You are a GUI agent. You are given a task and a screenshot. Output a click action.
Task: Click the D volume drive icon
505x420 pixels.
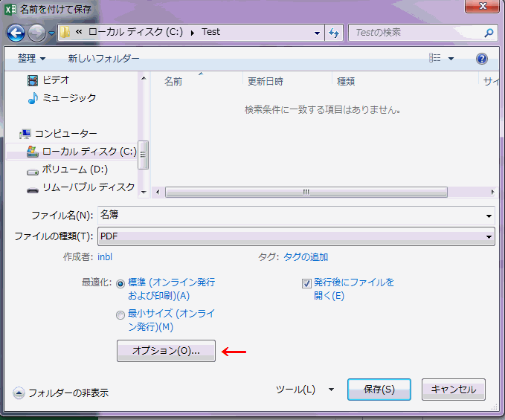click(x=33, y=172)
